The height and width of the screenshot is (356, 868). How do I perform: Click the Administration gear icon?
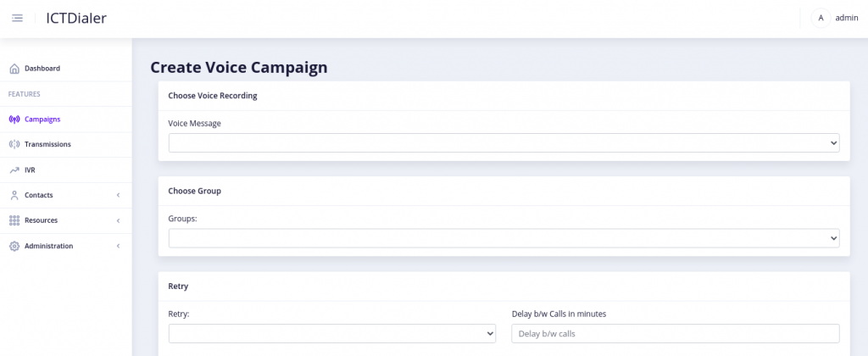coord(14,246)
